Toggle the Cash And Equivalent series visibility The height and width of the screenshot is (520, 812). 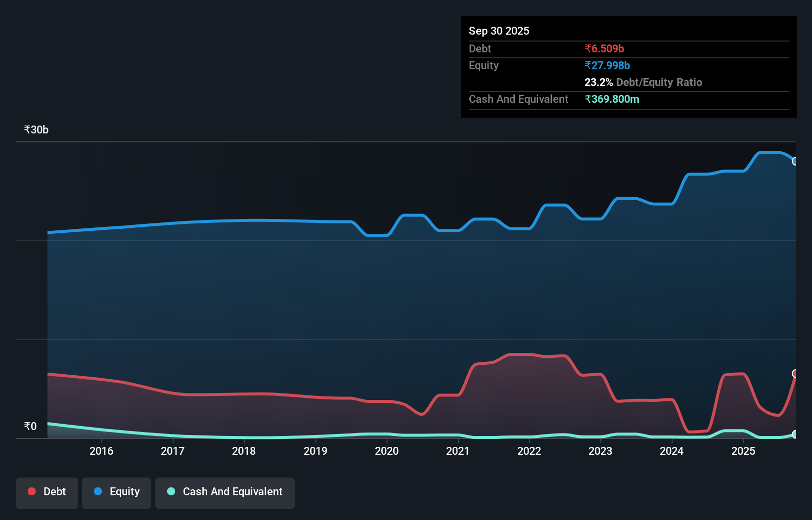pyautogui.click(x=225, y=492)
